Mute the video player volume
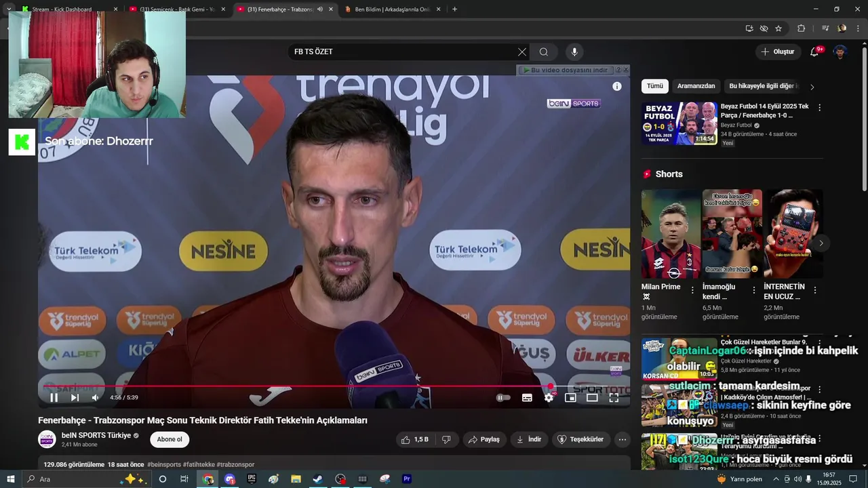 tap(96, 398)
